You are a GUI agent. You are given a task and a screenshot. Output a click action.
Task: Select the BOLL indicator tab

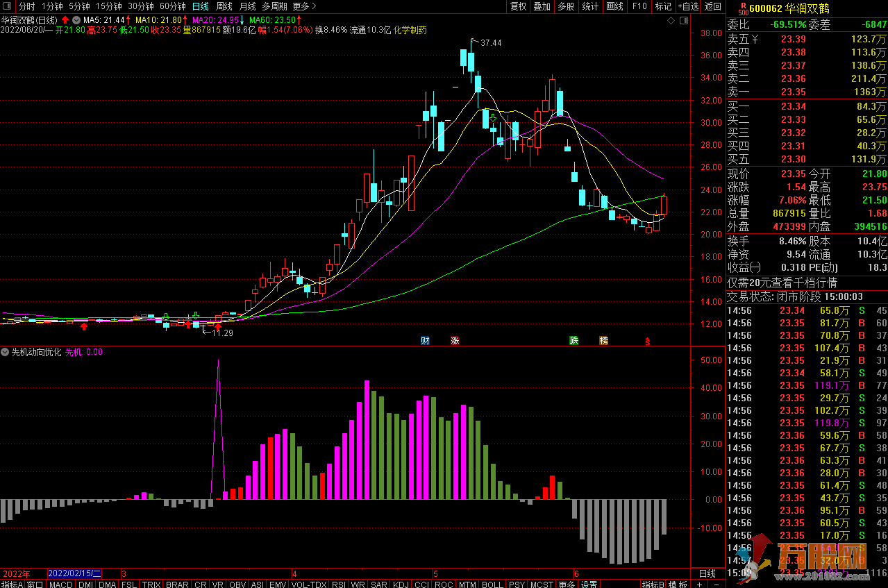coord(492,584)
